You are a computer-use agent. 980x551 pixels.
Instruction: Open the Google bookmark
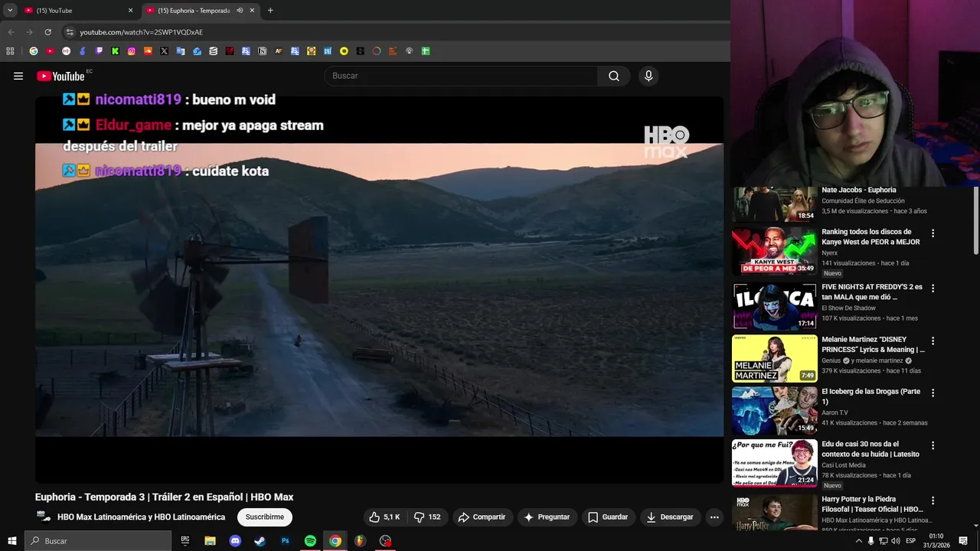(33, 51)
